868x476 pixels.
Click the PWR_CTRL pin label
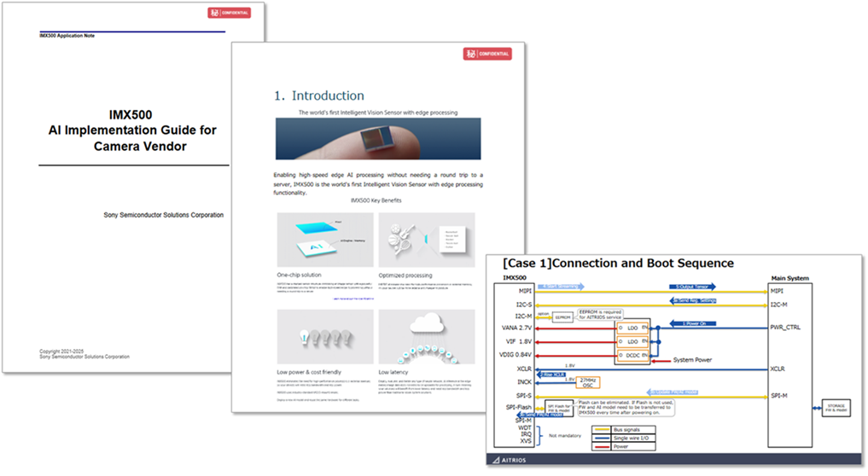coord(785,327)
